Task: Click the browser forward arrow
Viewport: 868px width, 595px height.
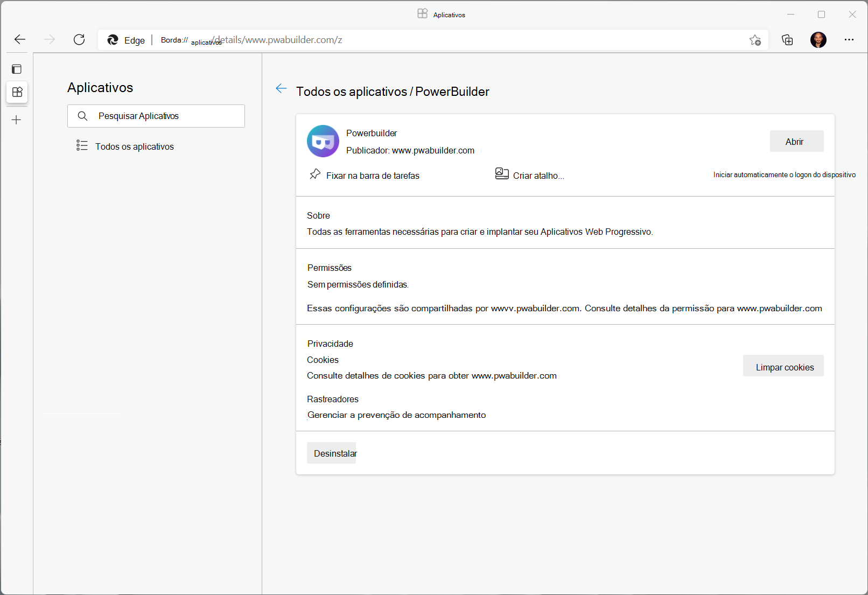Action: [x=50, y=39]
